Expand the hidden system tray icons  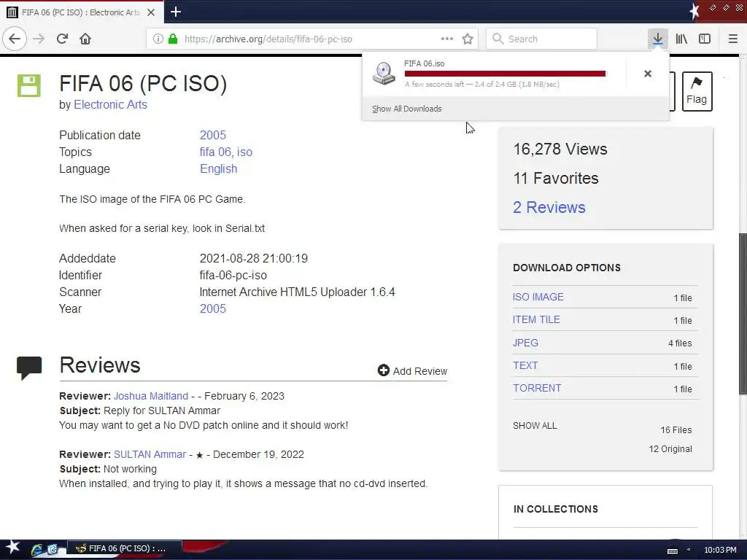[689, 550]
